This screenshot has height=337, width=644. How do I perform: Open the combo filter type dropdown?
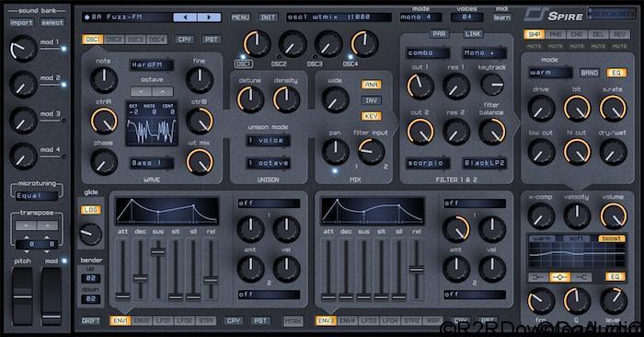(x=428, y=53)
